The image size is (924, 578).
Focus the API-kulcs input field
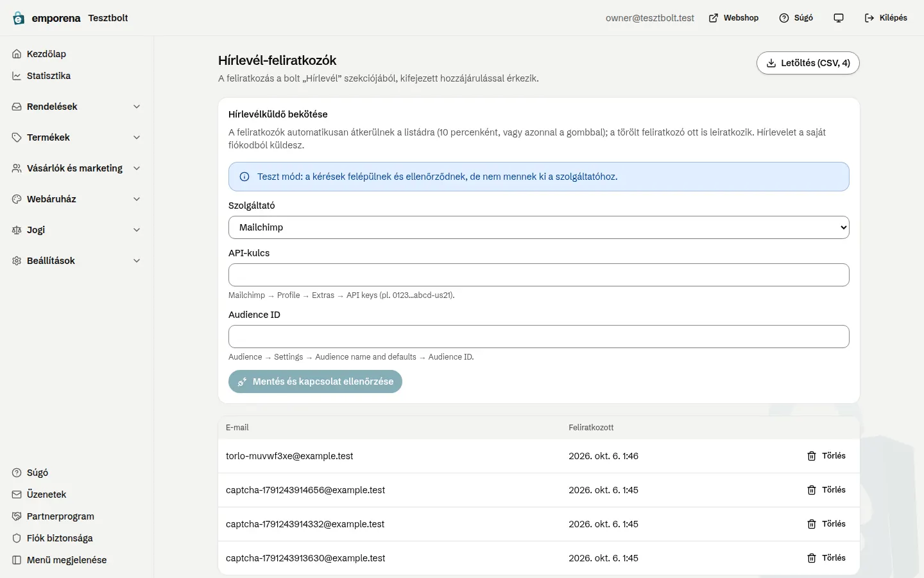539,275
